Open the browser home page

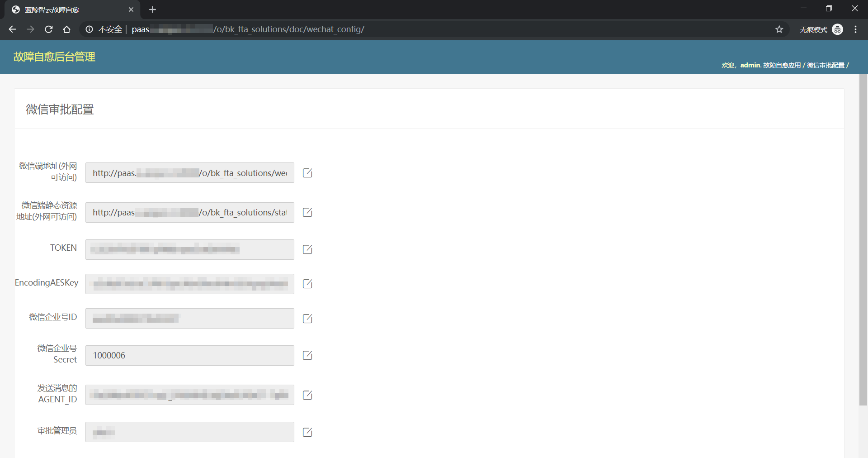(66, 29)
